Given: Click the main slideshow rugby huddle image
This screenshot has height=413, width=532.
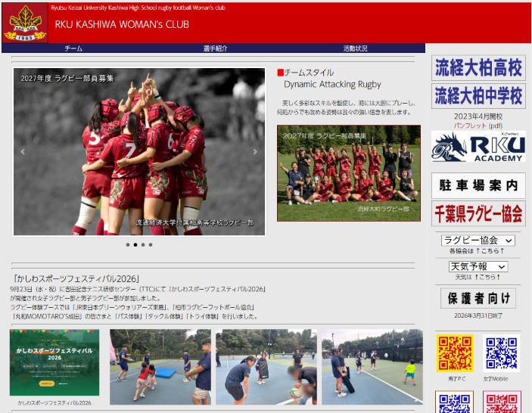Looking at the screenshot, I should click(x=139, y=151).
